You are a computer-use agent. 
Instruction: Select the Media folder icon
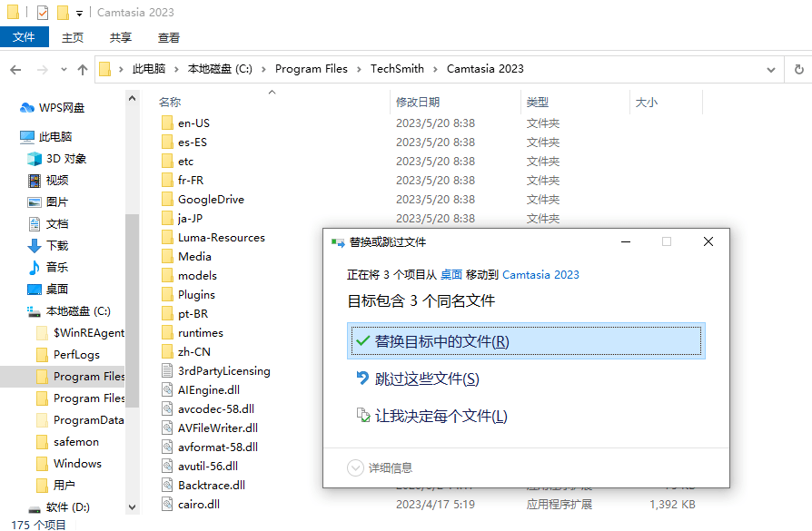[x=167, y=257]
